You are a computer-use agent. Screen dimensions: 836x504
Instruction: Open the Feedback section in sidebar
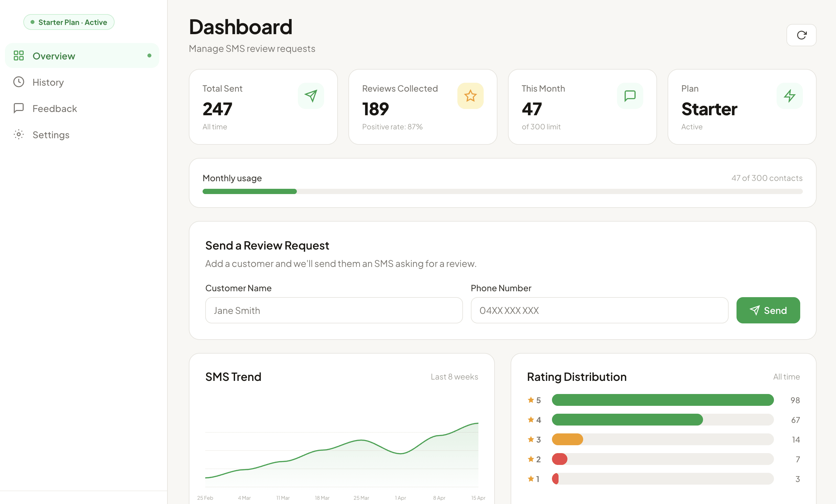(x=55, y=108)
